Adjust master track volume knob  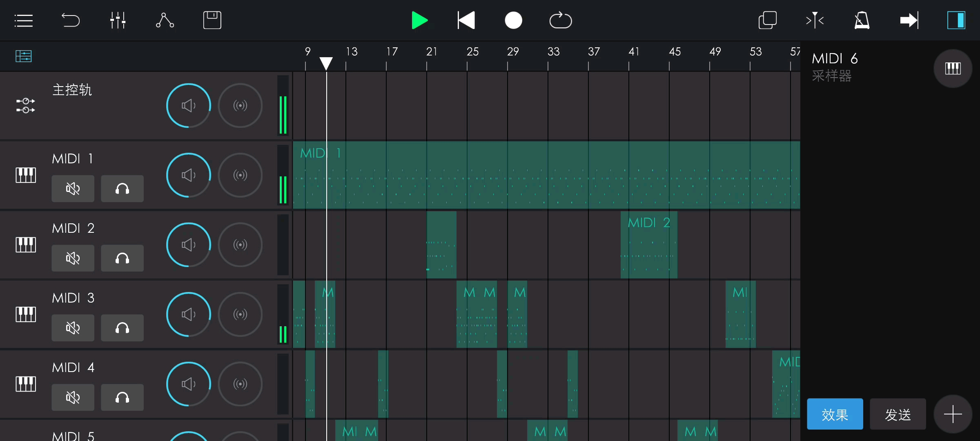tap(188, 106)
